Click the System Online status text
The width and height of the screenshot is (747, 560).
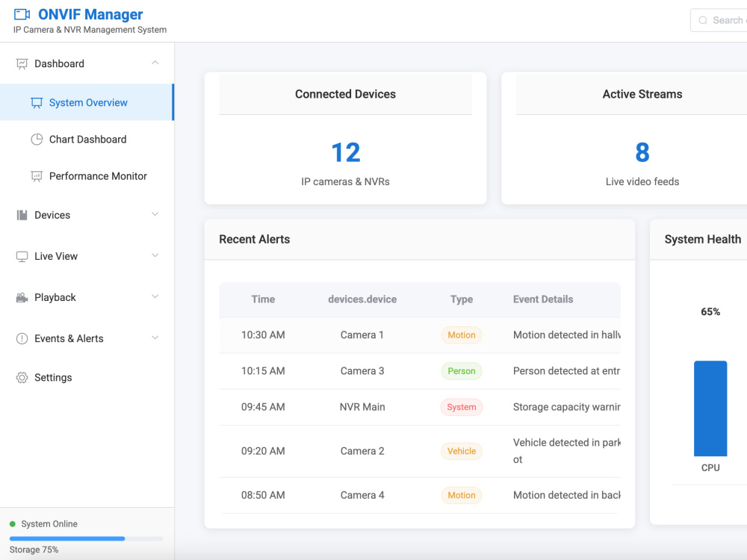49,524
